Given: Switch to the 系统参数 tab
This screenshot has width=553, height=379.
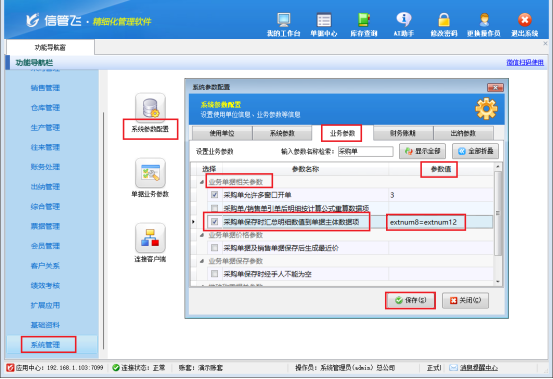Looking at the screenshot, I should point(282,133).
